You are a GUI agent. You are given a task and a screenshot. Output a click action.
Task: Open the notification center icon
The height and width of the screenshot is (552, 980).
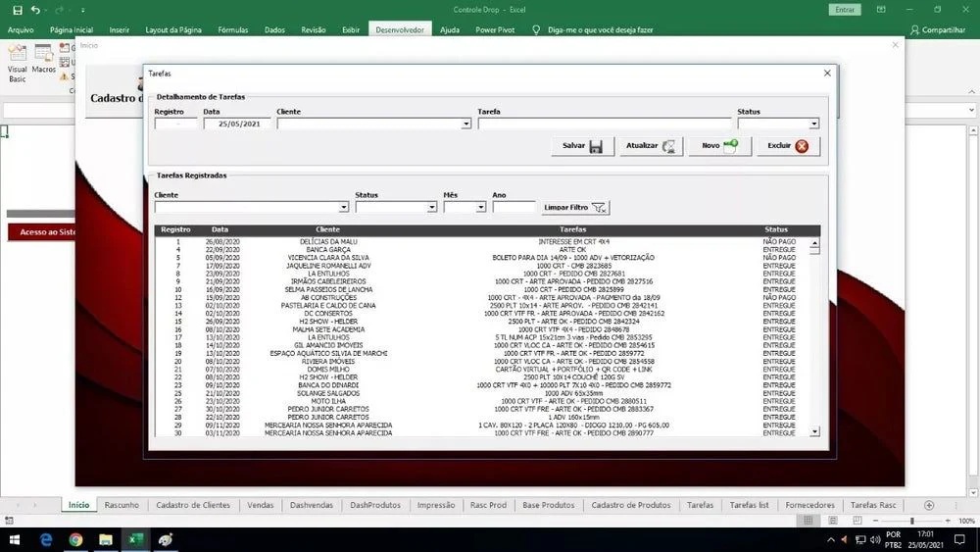coord(960,539)
